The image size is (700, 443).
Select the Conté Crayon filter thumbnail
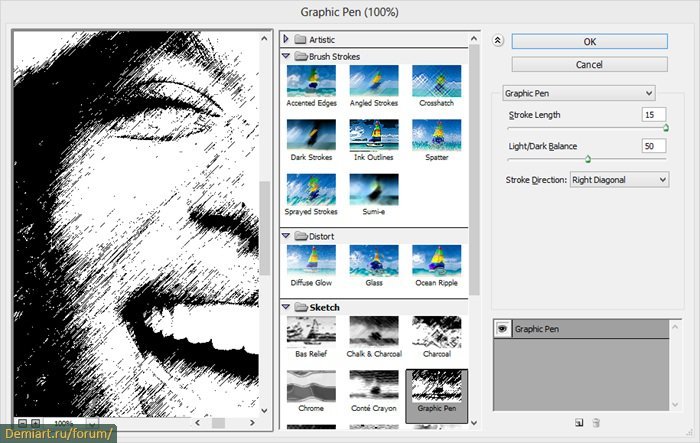coord(373,388)
